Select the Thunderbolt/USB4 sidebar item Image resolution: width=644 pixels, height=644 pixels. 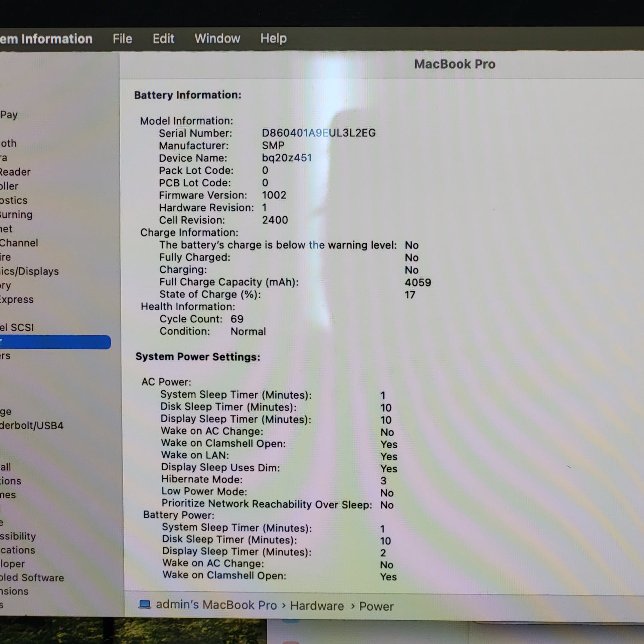pyautogui.click(x=32, y=425)
